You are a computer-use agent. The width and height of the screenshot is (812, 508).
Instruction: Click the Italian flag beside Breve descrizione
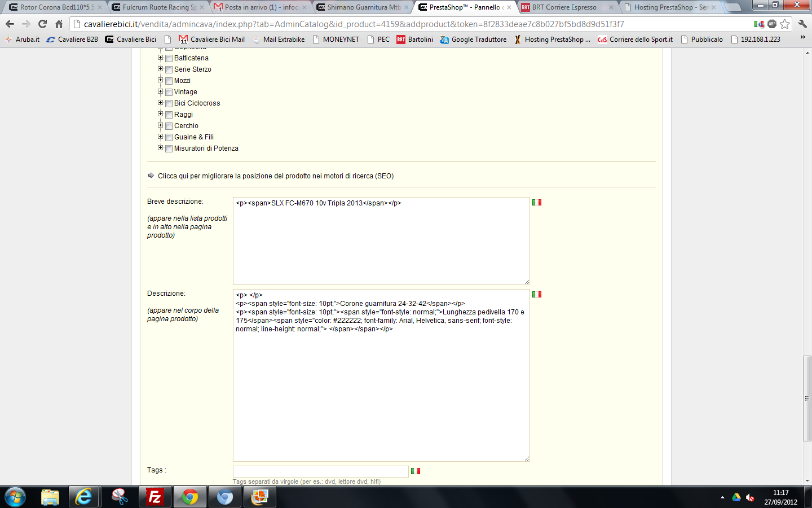click(x=537, y=202)
